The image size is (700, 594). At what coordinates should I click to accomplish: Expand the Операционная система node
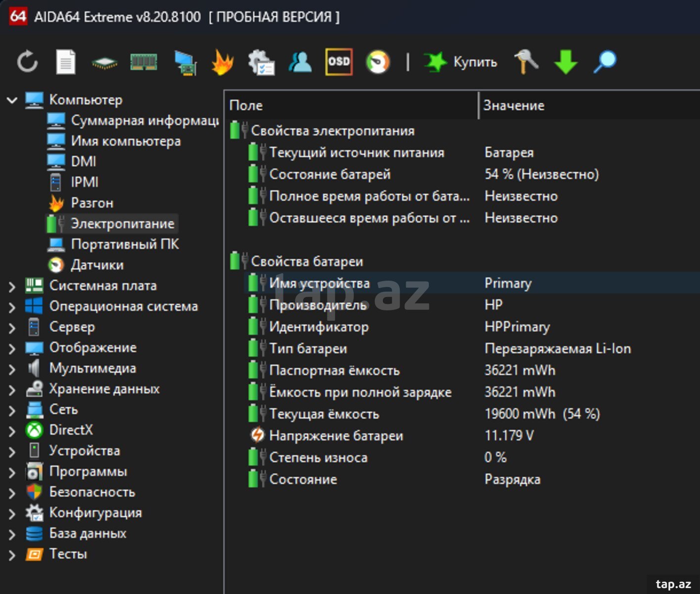tap(12, 307)
